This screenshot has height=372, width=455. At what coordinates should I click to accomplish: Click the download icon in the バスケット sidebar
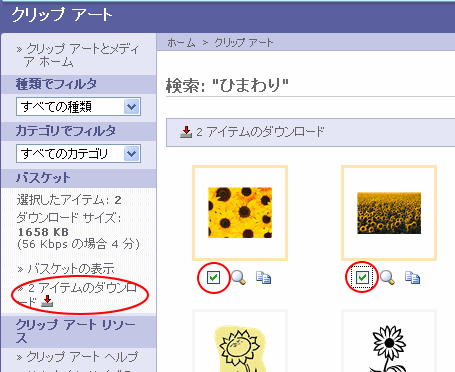(47, 301)
